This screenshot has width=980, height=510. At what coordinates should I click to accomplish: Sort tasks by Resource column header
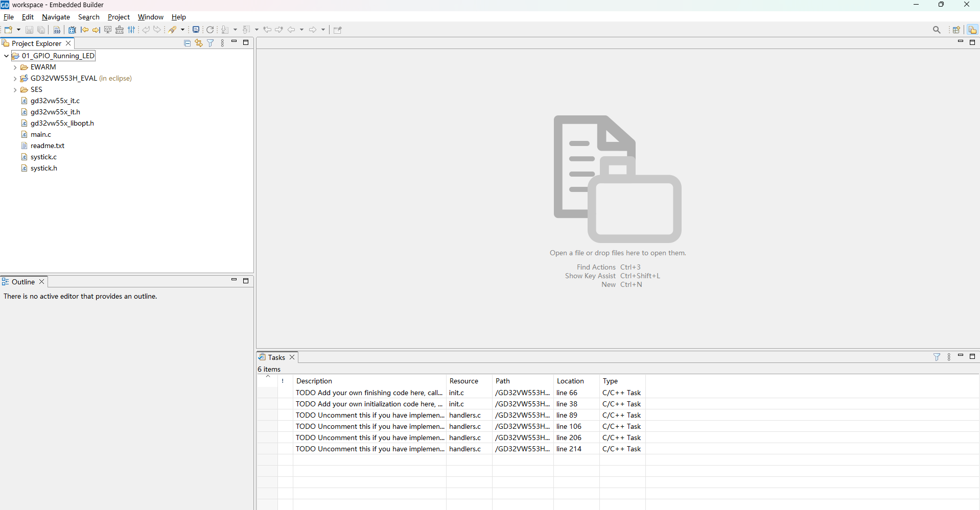[464, 381]
